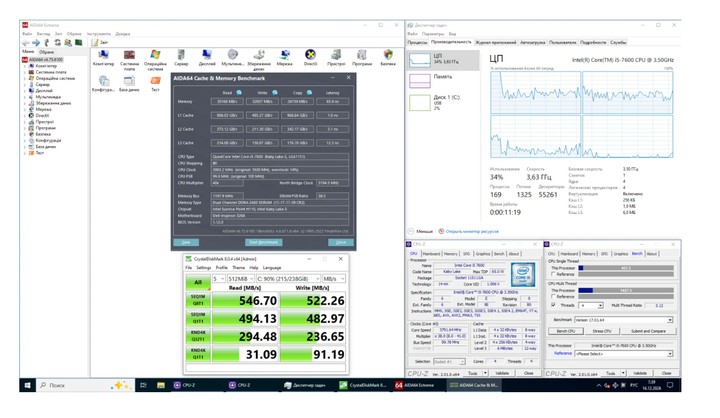Enable the multi thread Reference checkbox in CPU-Z
The width and height of the screenshot is (720, 418).
tap(553, 296)
